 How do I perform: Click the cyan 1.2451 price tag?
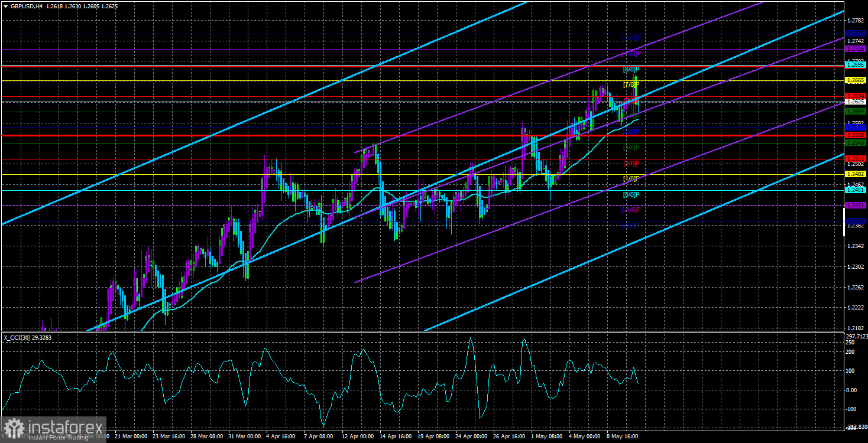(856, 190)
